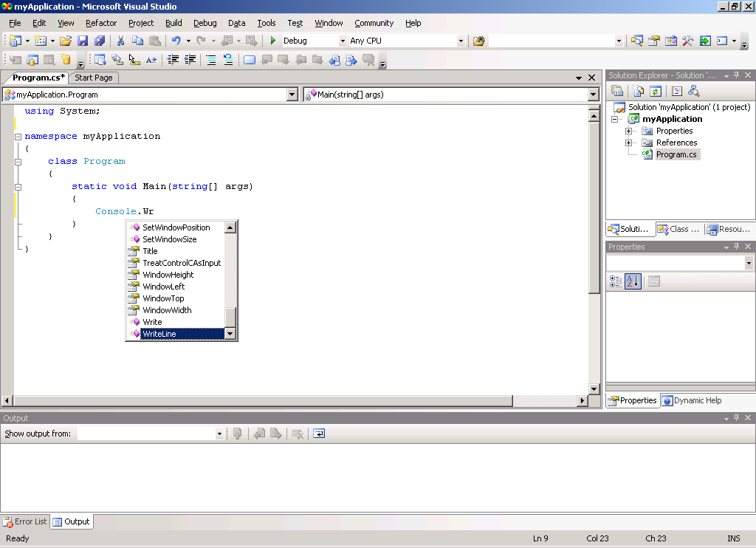Screen dimensions: 756x548
Task: Open the Refactor menu
Action: [101, 23]
